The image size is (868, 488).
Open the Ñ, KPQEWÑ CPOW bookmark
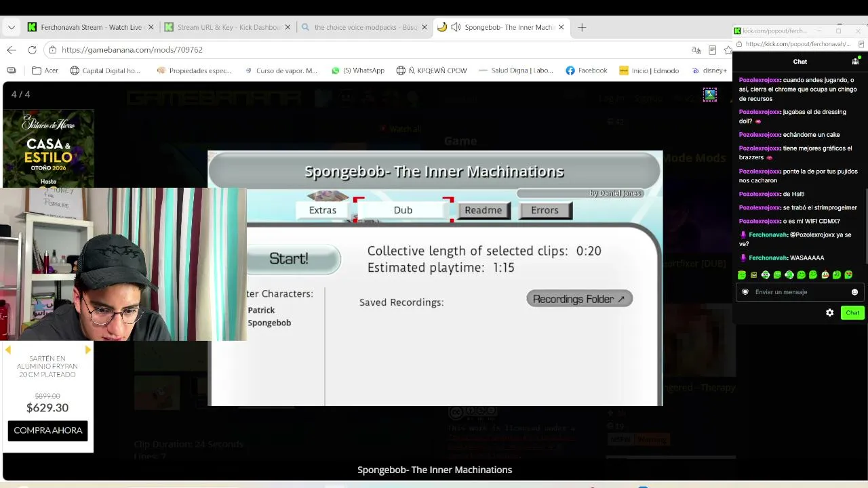click(x=432, y=70)
